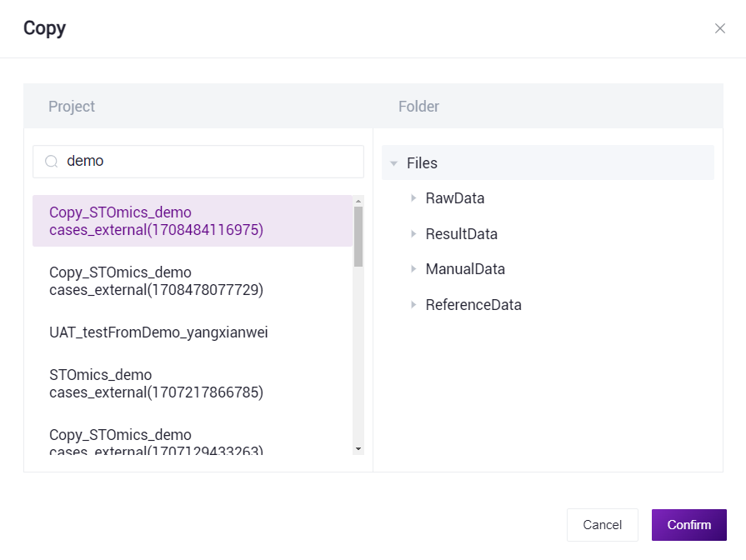Viewport: 746px width, 560px height.
Task: Close the Copy dialog
Action: (x=720, y=28)
